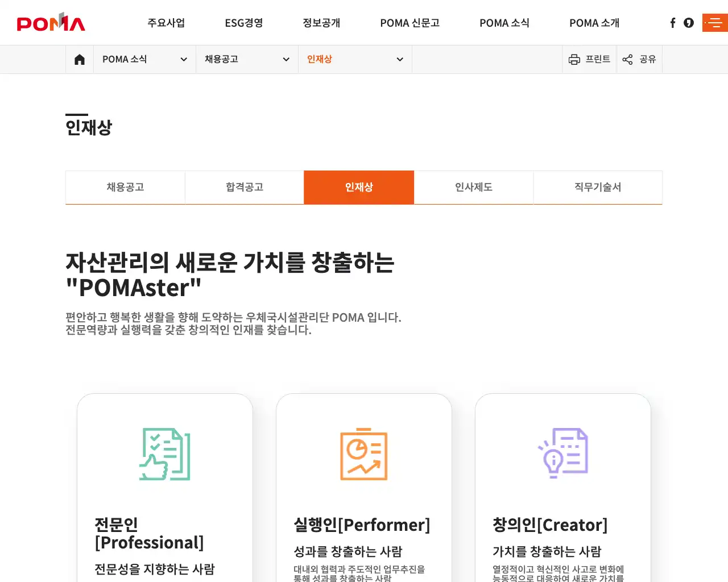Switch to the 직무기술서 tab
The width and height of the screenshot is (728, 582).
pos(598,187)
